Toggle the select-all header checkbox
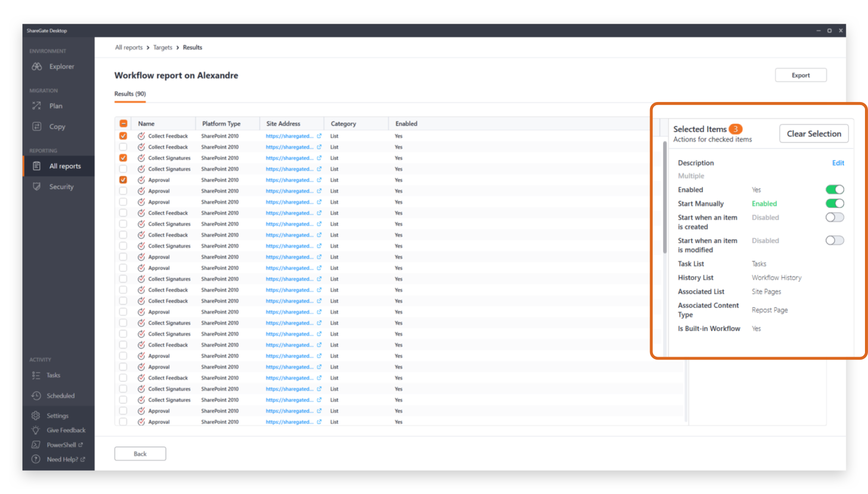 123,124
